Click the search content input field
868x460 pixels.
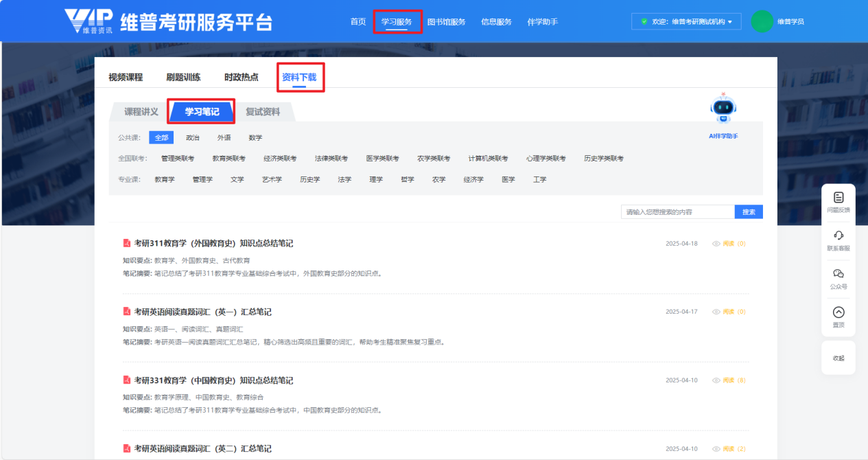click(x=677, y=212)
